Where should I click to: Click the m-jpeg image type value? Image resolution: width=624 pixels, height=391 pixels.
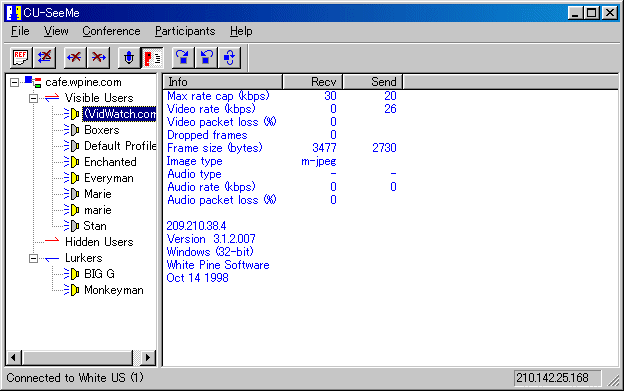318,161
